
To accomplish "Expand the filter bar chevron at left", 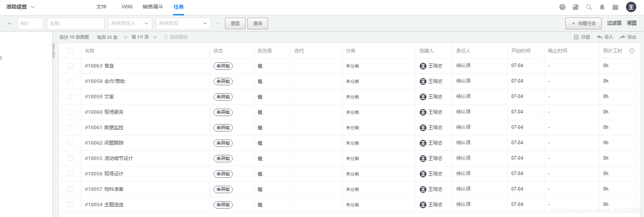I will click(x=9, y=23).
